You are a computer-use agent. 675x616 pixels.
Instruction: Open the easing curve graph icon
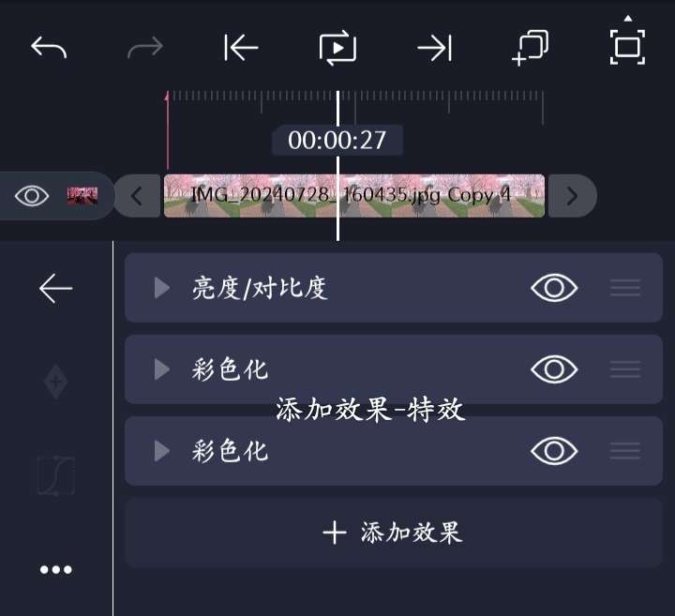tap(56, 475)
